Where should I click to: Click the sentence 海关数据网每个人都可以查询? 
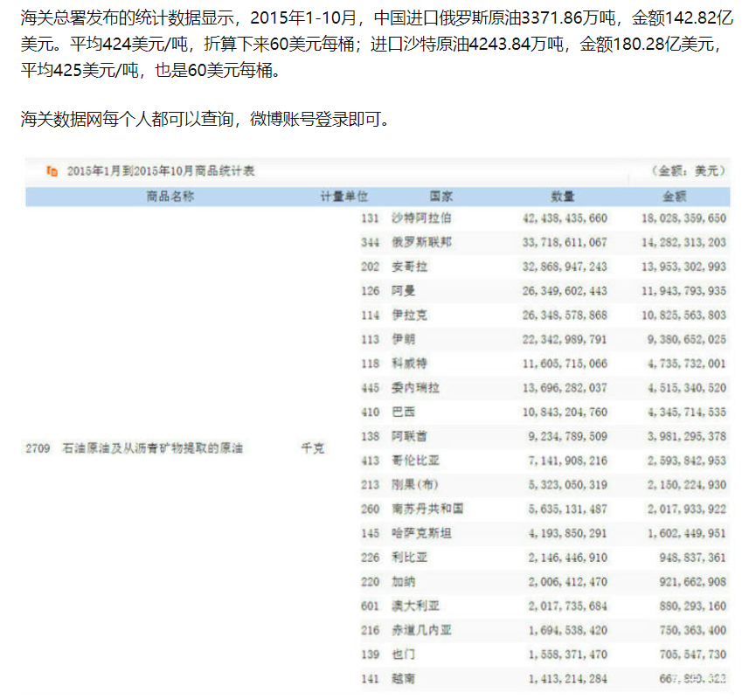coord(128,119)
